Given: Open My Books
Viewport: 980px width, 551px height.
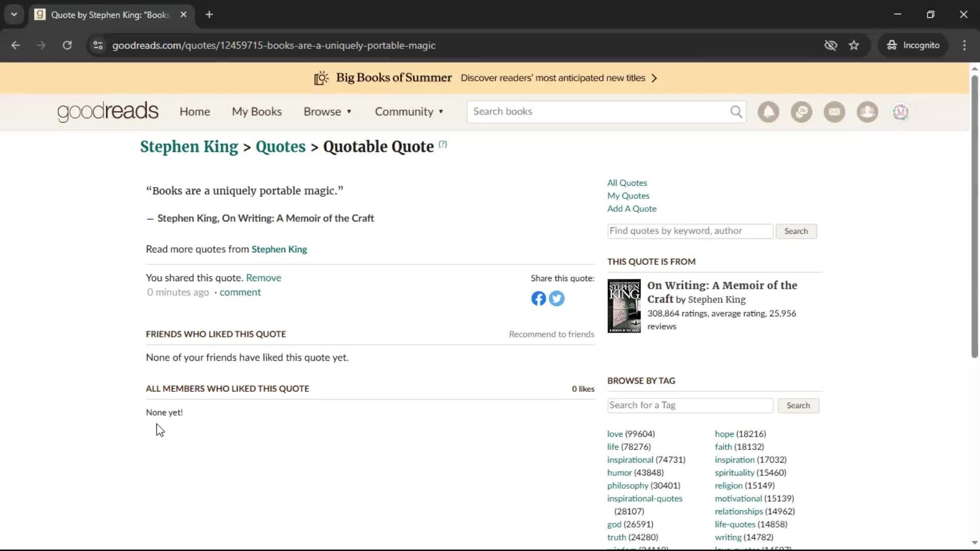Looking at the screenshot, I should click(257, 112).
